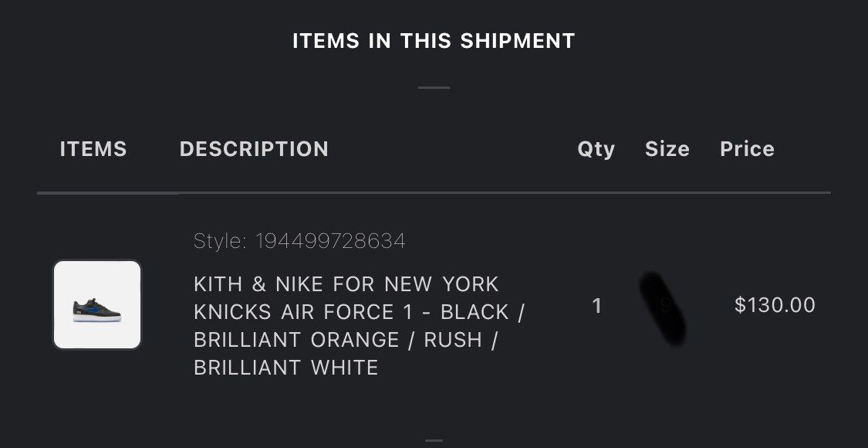Click the quantity value 1
Image resolution: width=868 pixels, height=448 pixels.
point(596,306)
